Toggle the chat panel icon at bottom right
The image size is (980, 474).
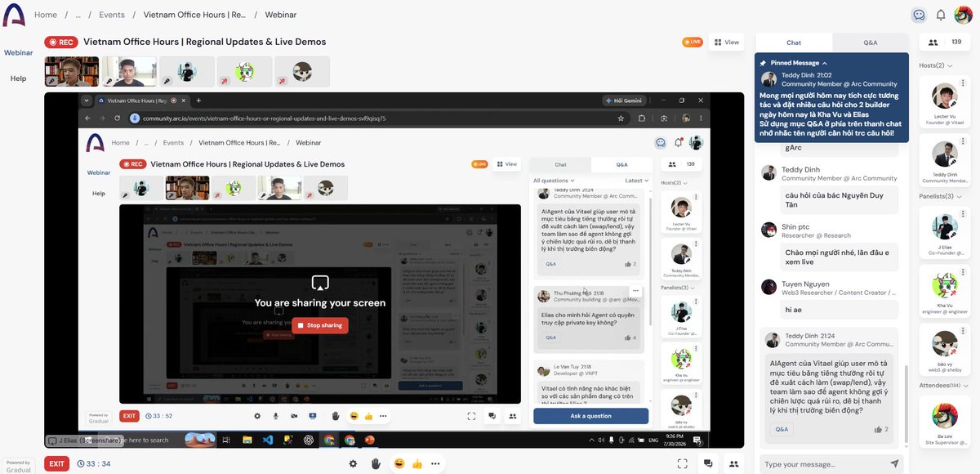709,463
